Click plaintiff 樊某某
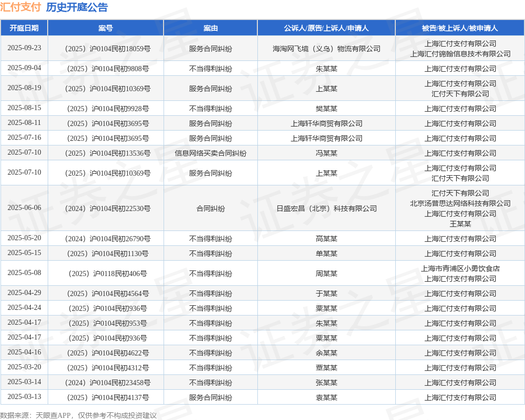Image resolution: width=525 pixels, height=420 pixels. point(327,109)
